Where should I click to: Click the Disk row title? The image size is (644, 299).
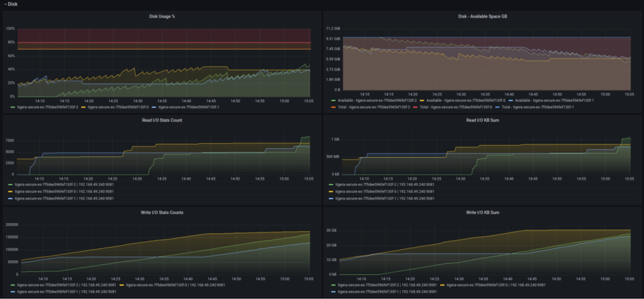13,4
